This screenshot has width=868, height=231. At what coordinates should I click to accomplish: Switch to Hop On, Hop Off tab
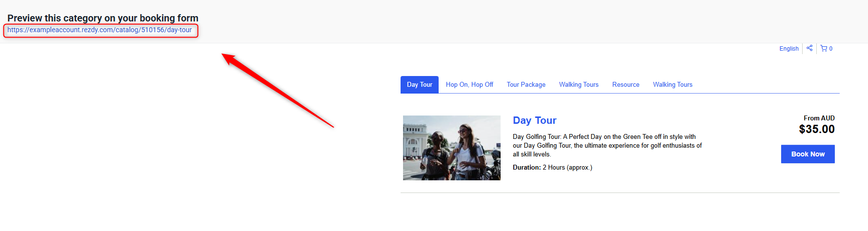pyautogui.click(x=469, y=85)
